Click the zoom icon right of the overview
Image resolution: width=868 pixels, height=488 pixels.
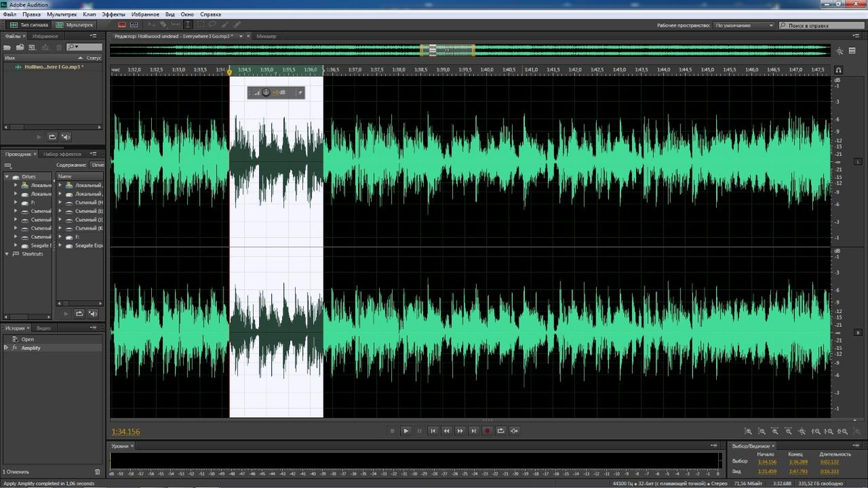[840, 51]
